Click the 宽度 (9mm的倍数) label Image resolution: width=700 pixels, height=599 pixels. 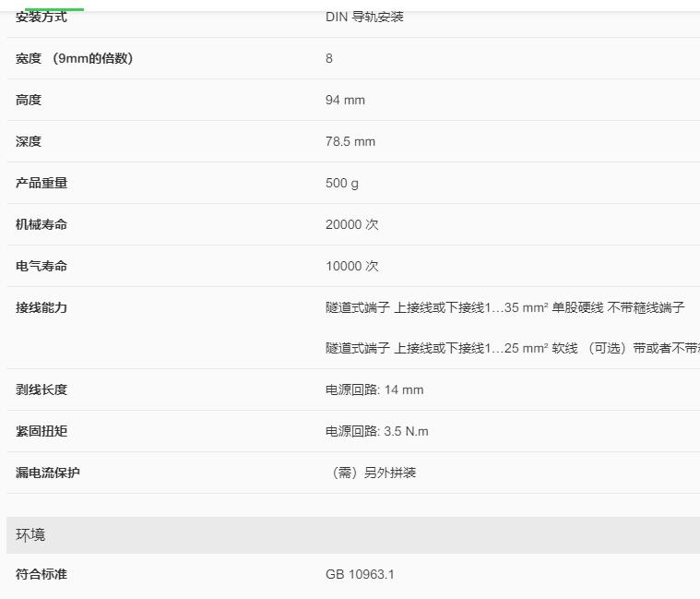(75, 58)
